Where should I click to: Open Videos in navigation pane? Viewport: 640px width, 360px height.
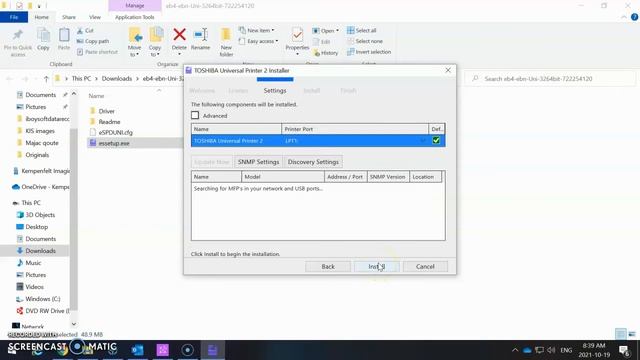tap(34, 287)
